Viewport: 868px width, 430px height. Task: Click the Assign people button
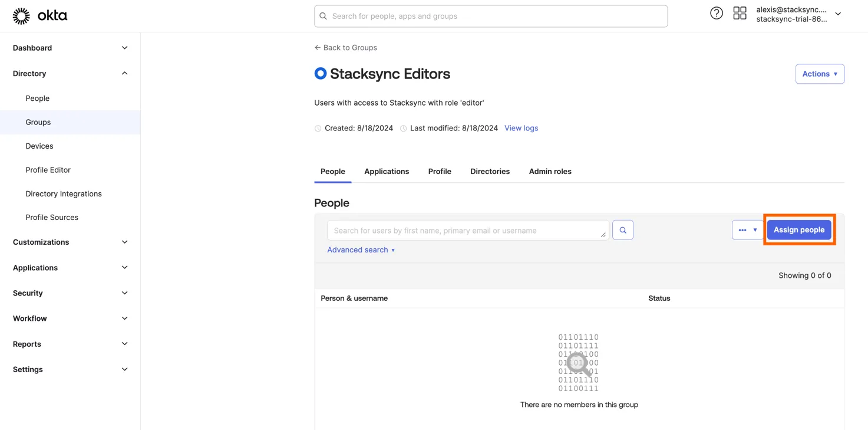tap(799, 230)
